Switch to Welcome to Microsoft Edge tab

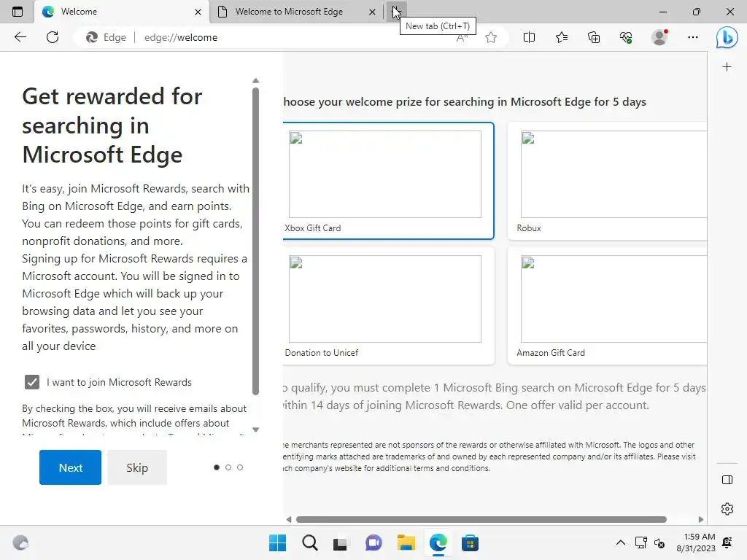[x=296, y=12]
